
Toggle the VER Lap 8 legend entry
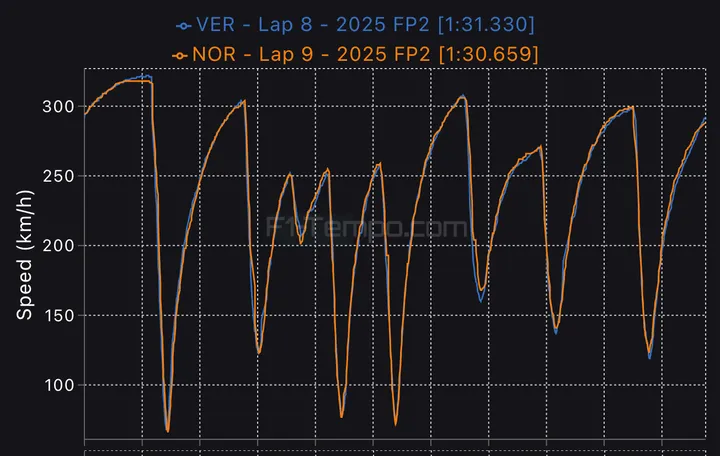tap(355, 24)
